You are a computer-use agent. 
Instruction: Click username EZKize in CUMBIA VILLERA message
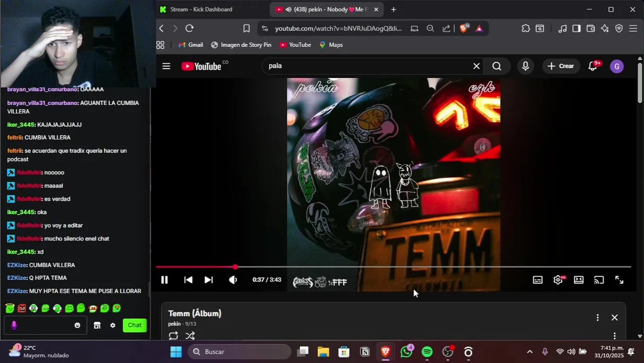pos(17,265)
